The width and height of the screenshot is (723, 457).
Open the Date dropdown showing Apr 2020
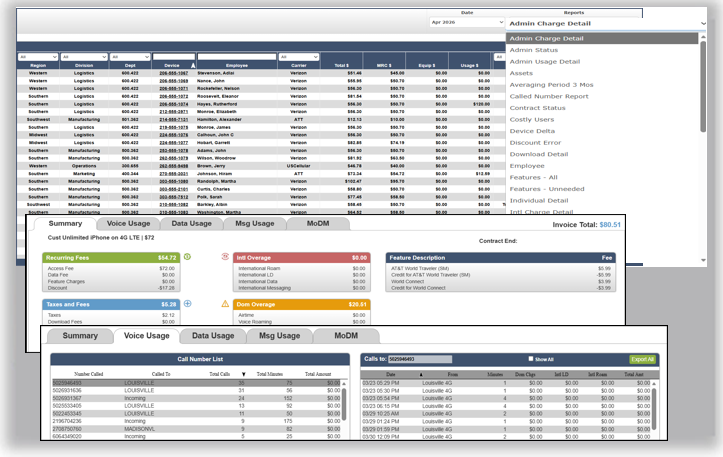467,22
